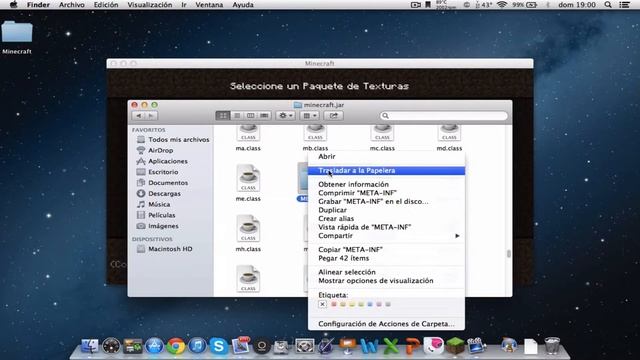
Task: Launch Google Chrome from the Dock
Action: (176, 346)
